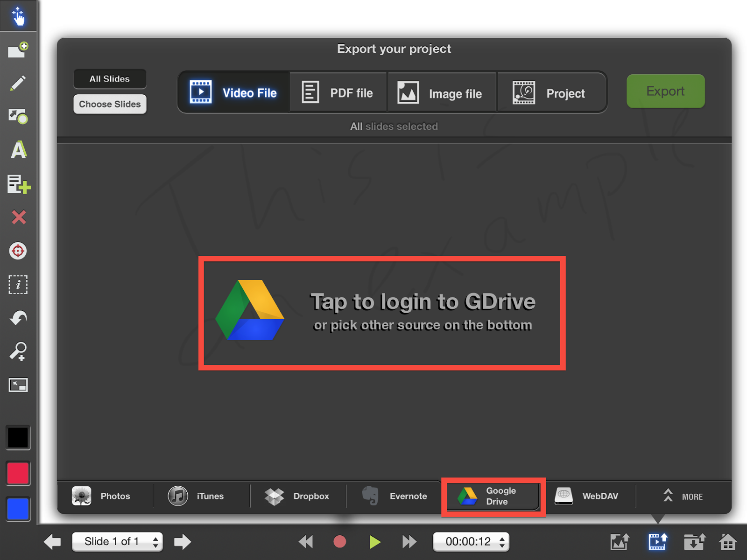This screenshot has height=560, width=747.
Task: Click the Choose Slides button
Action: 110,104
